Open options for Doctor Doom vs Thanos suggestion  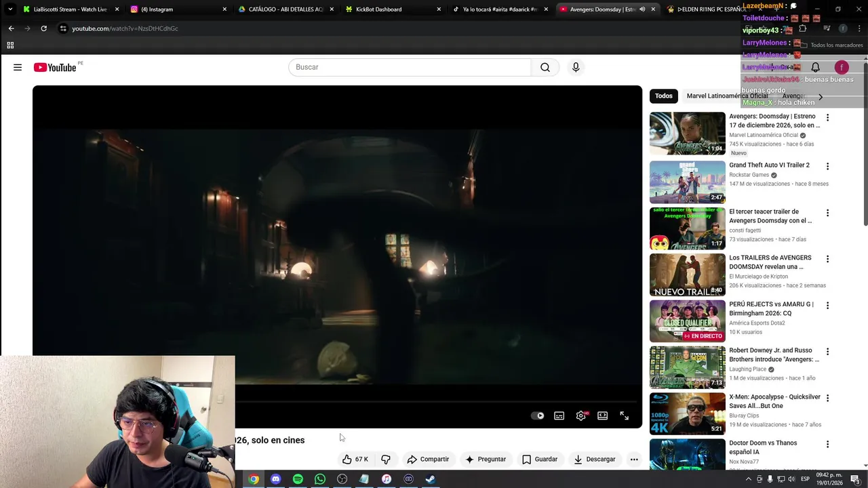[827, 444]
